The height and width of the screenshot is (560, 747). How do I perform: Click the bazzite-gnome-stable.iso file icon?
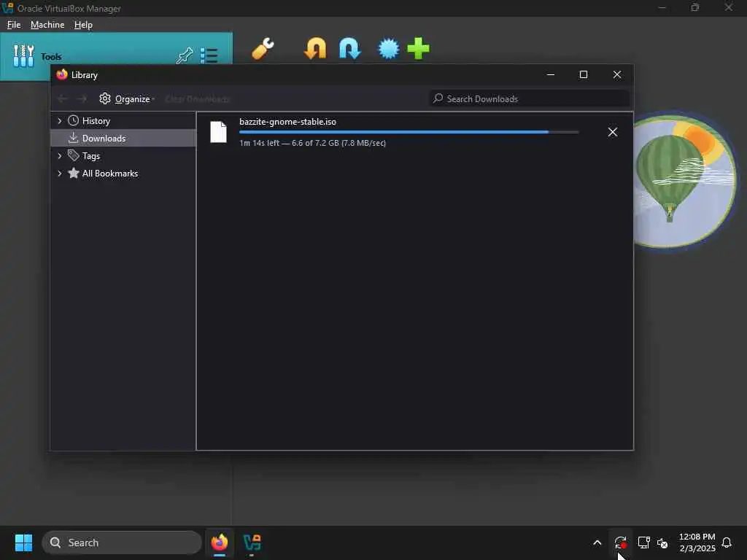click(219, 132)
